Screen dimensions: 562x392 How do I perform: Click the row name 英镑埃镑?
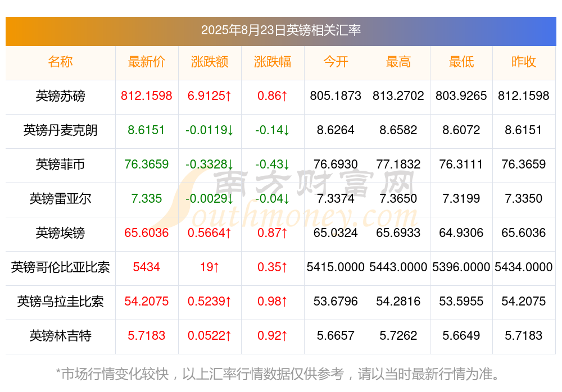(60, 233)
